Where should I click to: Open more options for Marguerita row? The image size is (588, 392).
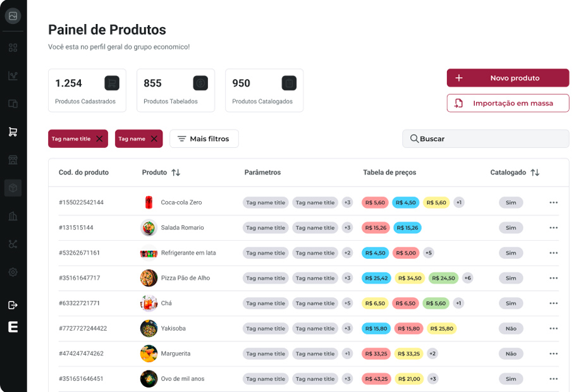[x=553, y=353]
